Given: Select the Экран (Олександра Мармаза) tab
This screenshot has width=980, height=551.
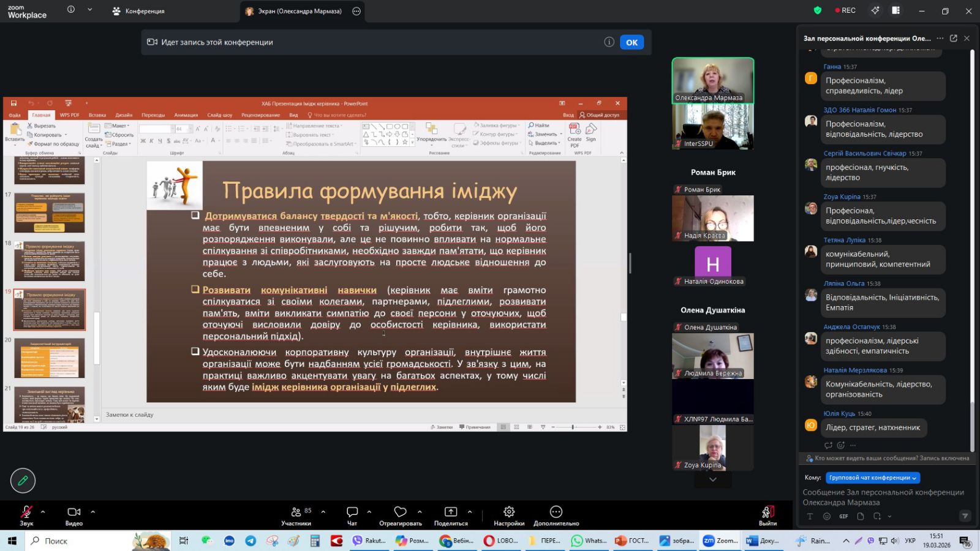Looking at the screenshot, I should coord(294,11).
